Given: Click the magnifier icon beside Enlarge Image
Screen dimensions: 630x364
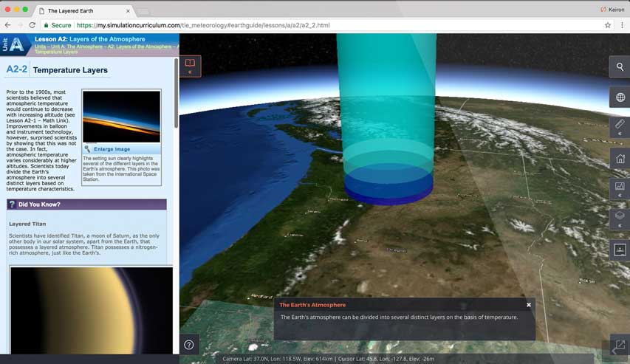Looking at the screenshot, I should point(87,149).
